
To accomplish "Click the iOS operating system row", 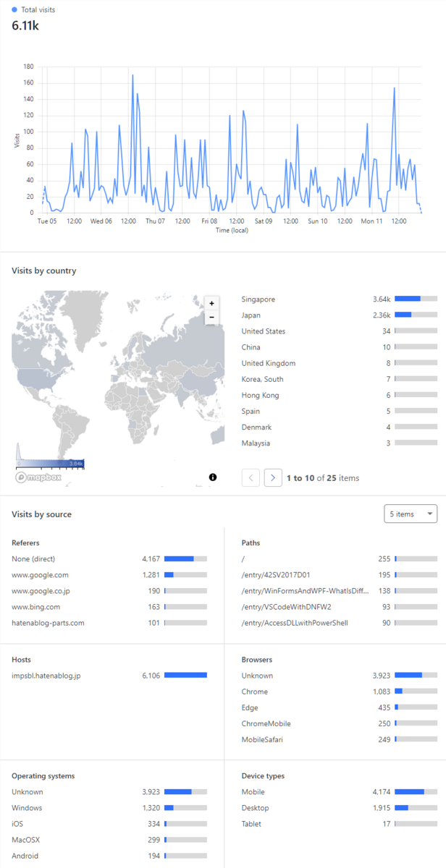I will pyautogui.click(x=109, y=824).
